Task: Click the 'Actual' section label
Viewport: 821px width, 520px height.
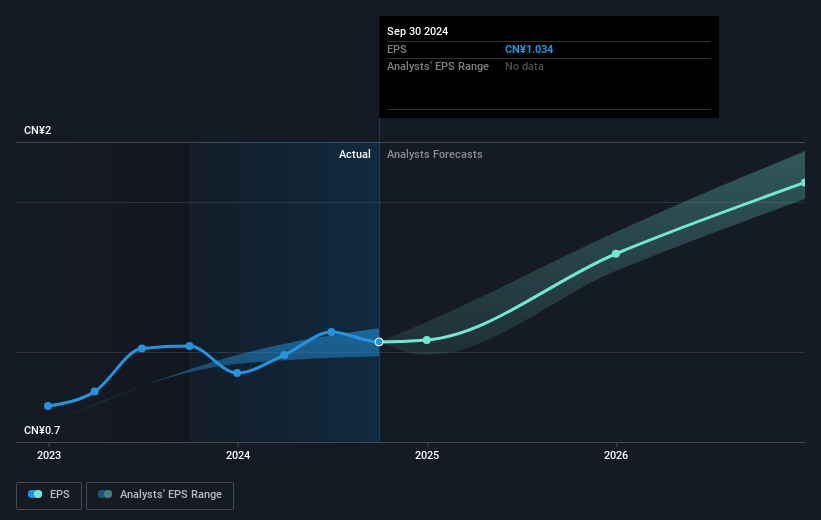Action: click(x=354, y=154)
